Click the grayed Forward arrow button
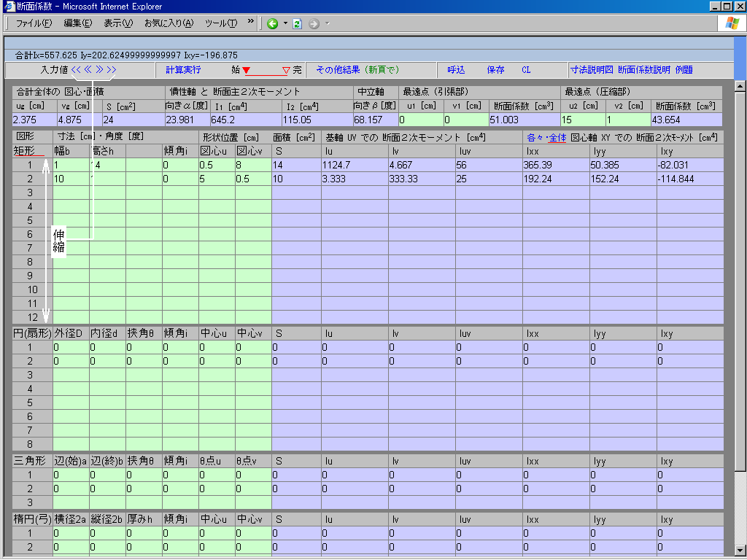 [x=314, y=23]
